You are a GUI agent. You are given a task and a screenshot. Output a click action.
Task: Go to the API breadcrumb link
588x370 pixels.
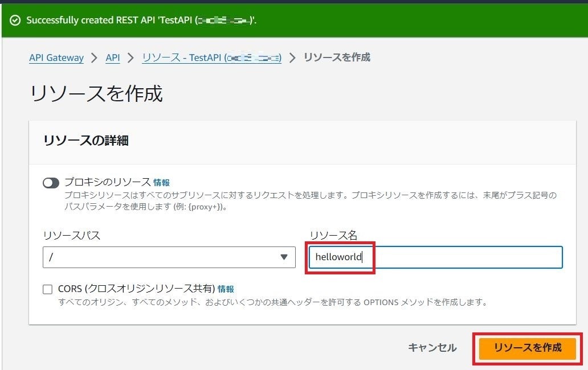112,57
